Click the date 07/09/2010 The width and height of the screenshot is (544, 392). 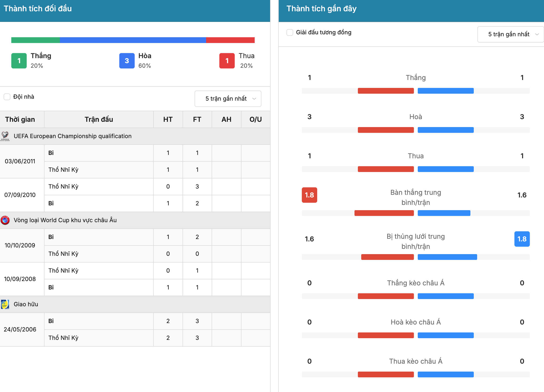[x=20, y=195]
